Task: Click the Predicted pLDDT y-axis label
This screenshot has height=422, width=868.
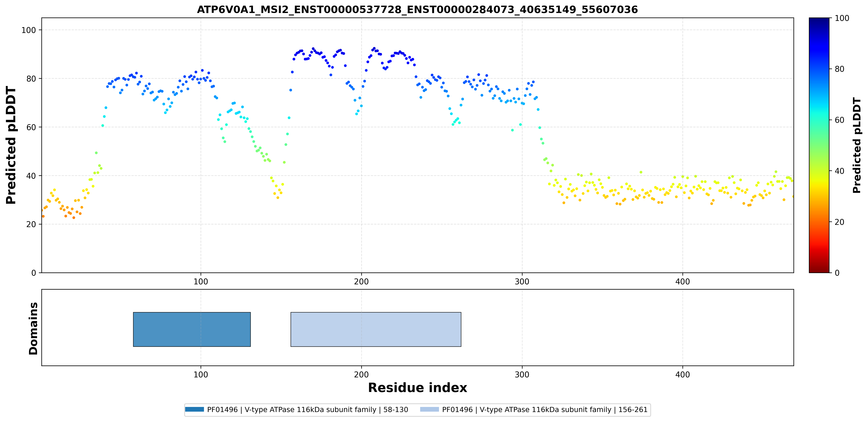Action: pos(11,145)
